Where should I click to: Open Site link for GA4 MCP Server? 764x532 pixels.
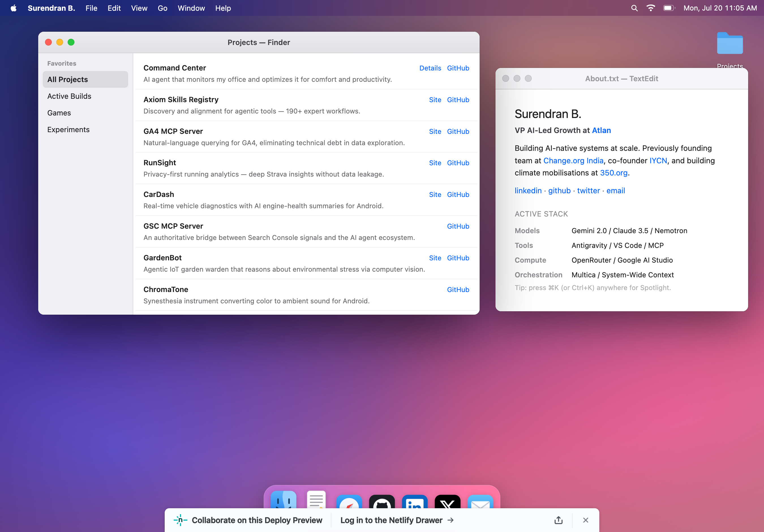coord(435,131)
